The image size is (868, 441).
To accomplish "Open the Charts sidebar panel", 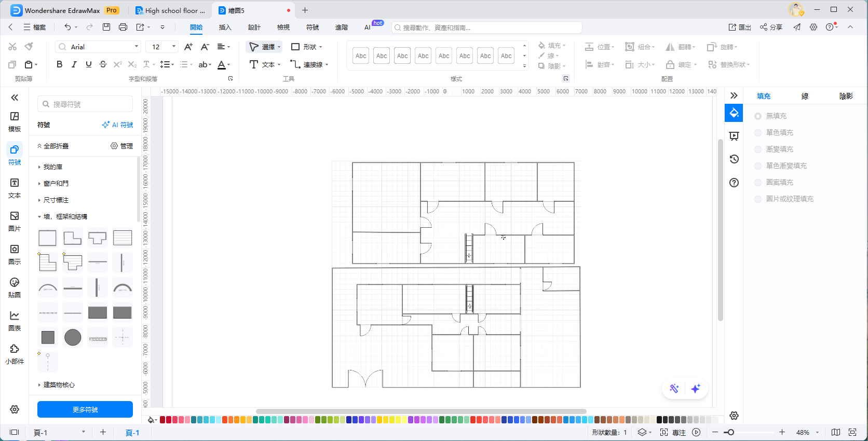I will (x=15, y=321).
